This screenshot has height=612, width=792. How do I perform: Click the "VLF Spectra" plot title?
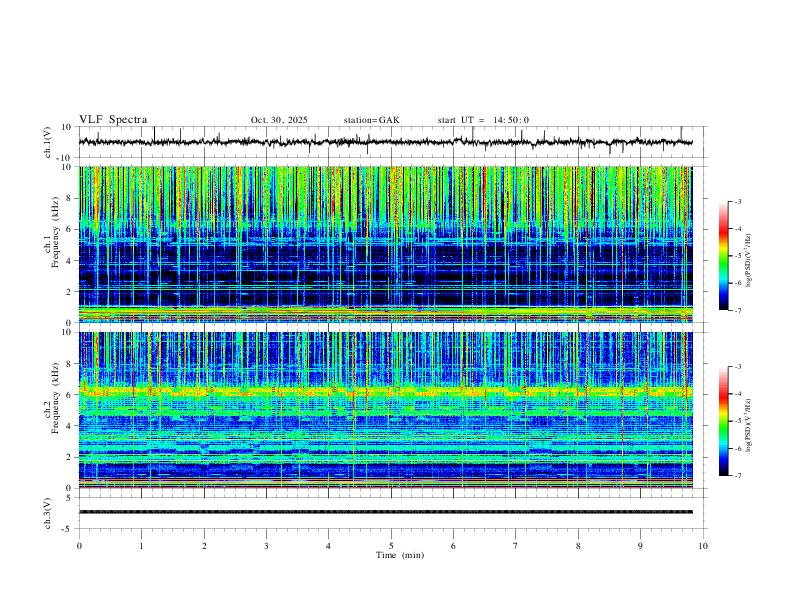tap(113, 120)
